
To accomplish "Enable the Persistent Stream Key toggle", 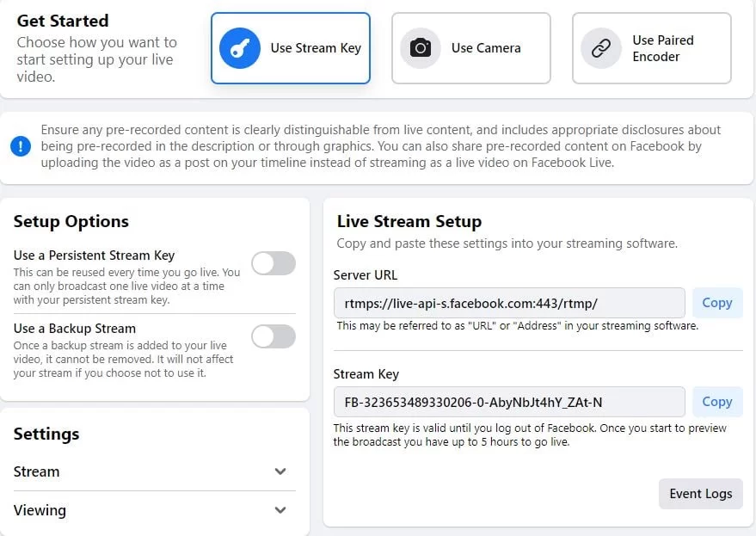I will 274,263.
